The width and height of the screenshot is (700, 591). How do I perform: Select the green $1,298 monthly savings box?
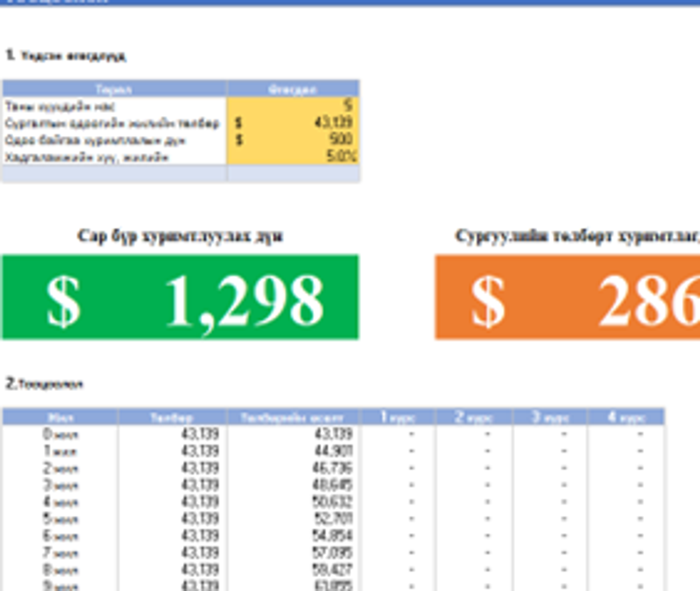[x=180, y=297]
